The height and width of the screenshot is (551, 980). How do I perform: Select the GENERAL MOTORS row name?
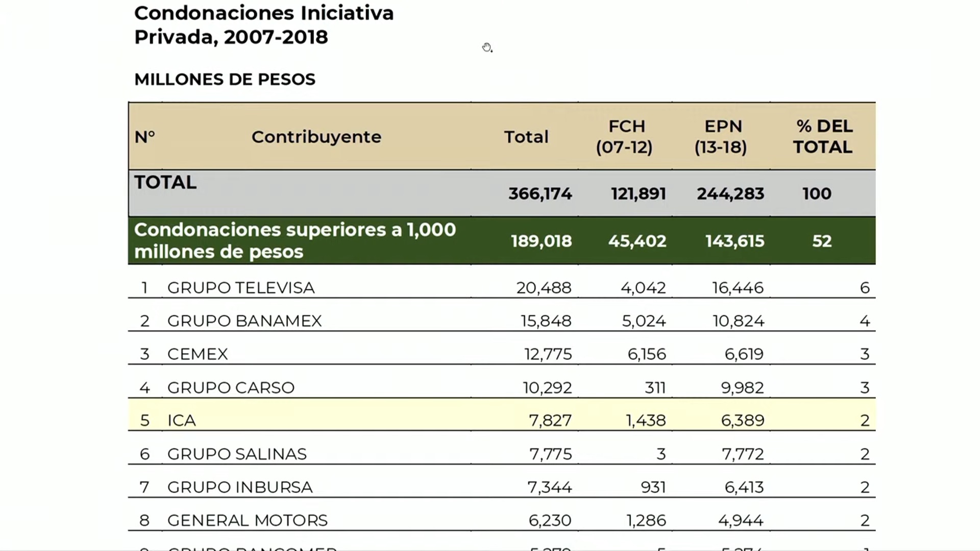click(248, 520)
